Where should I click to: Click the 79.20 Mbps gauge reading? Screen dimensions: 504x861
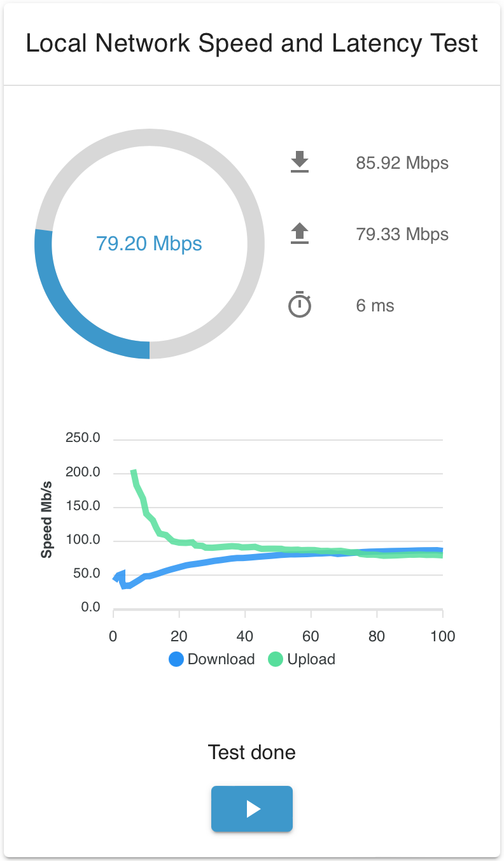pos(149,243)
